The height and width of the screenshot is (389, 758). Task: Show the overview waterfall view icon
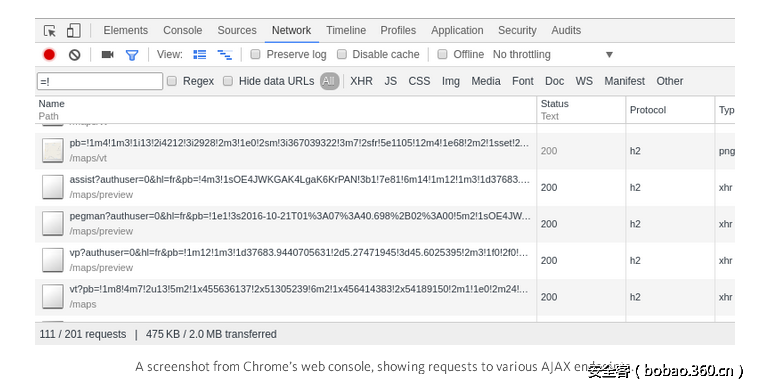click(x=224, y=55)
